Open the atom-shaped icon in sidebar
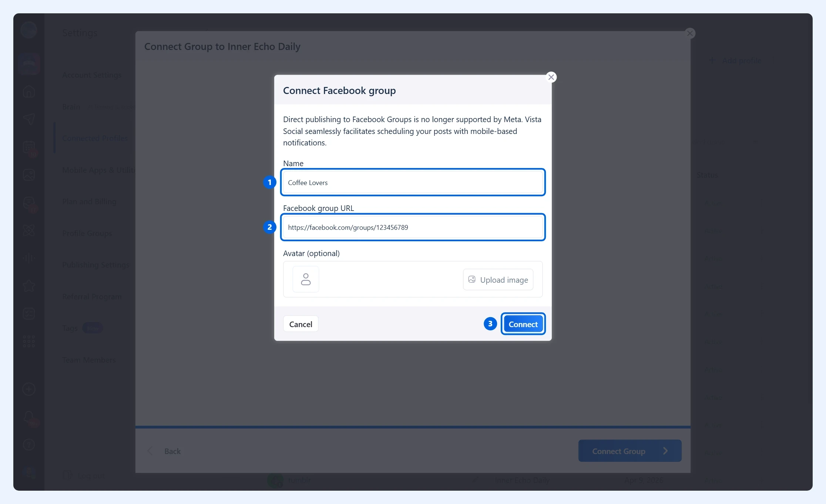Viewport: 826px width, 504px height. [29, 230]
